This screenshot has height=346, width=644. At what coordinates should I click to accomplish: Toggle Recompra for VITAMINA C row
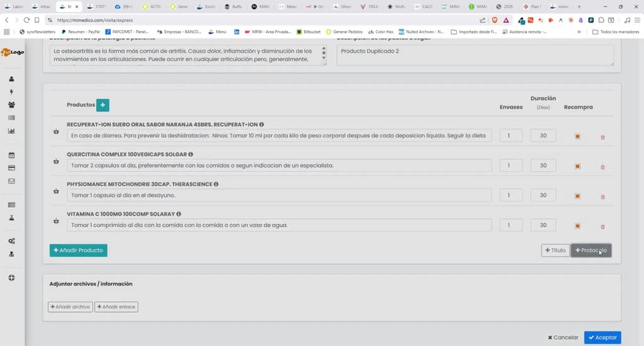pyautogui.click(x=577, y=226)
